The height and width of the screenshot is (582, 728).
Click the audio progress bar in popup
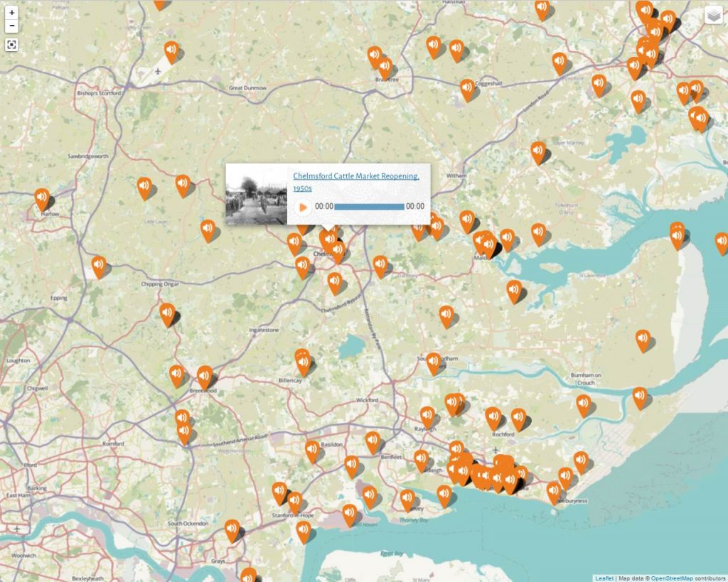pyautogui.click(x=369, y=207)
